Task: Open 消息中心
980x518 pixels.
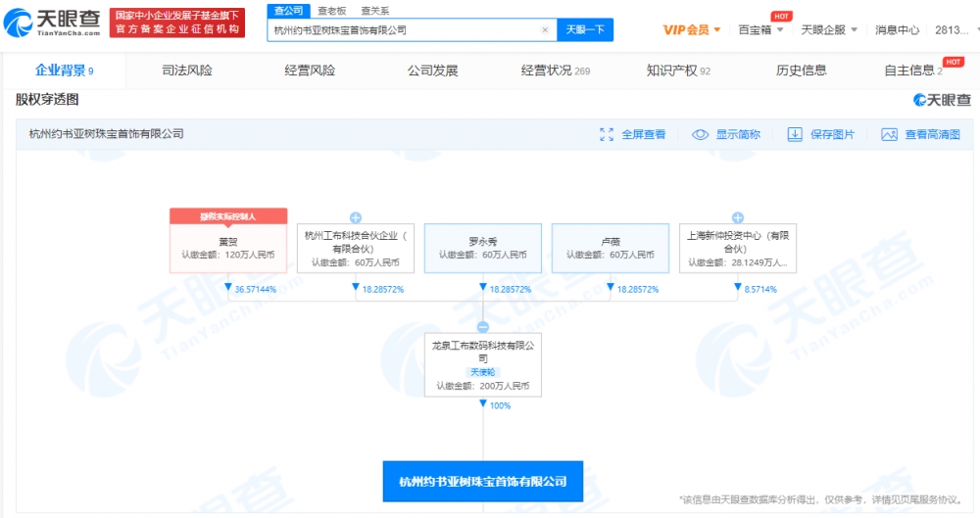Action: click(897, 30)
